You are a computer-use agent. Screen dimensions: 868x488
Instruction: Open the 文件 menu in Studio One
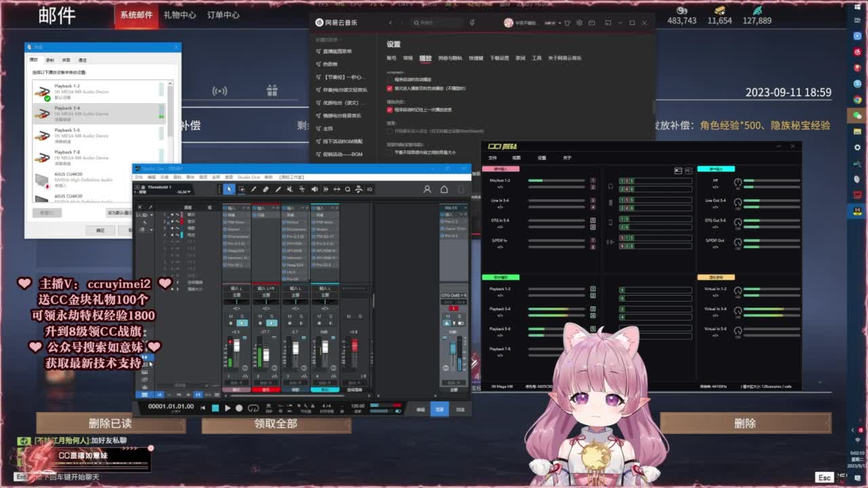coord(139,177)
